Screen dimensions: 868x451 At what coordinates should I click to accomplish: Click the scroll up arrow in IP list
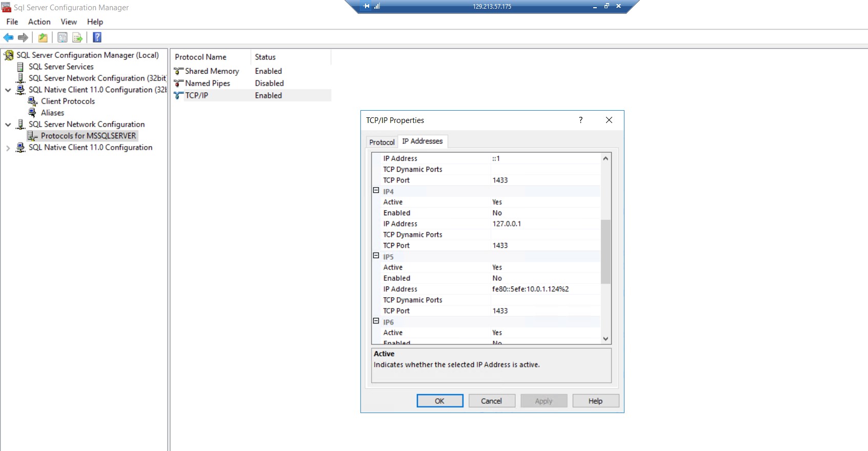(x=605, y=158)
